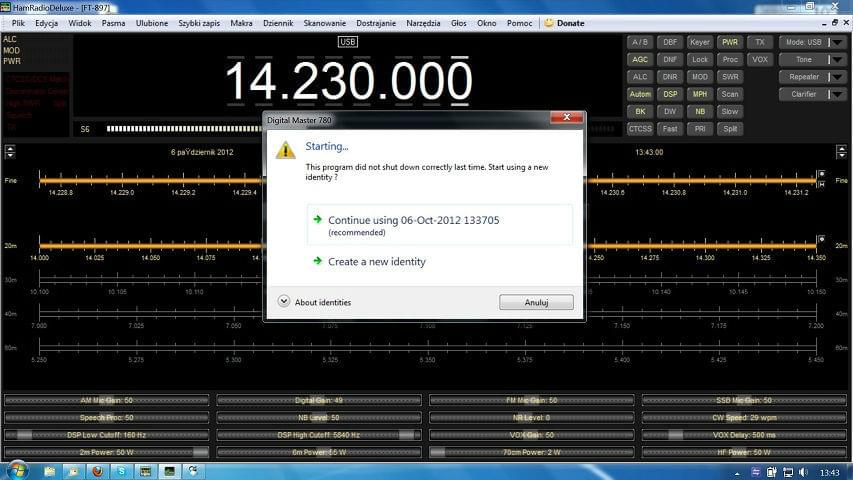
Task: Toggle the DNR button
Action: [x=670, y=77]
